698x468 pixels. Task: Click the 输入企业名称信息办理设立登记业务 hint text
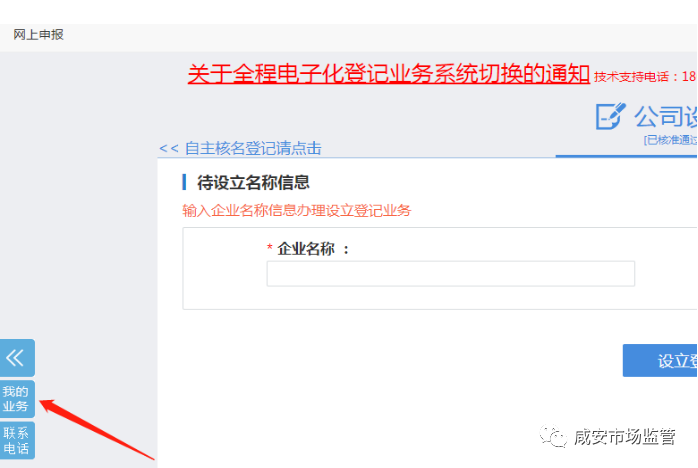pos(296,211)
